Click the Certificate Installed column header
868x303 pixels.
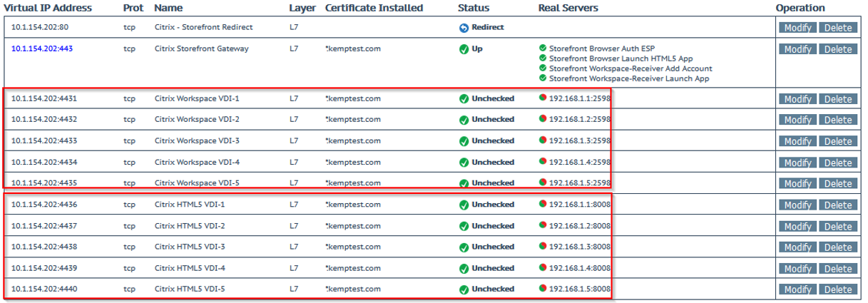[x=374, y=8]
